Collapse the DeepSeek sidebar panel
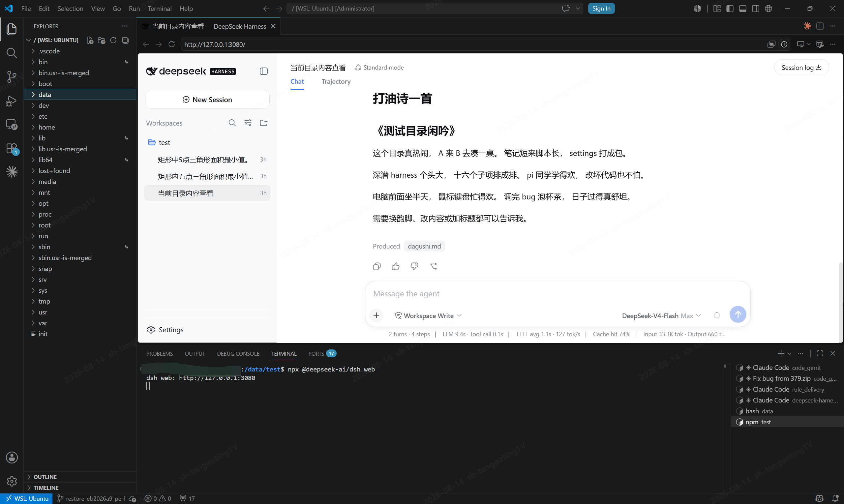844x504 pixels. pyautogui.click(x=263, y=71)
